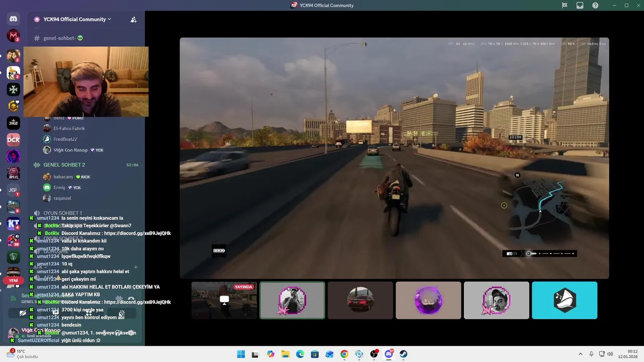Open the dark cross emblem server icon
Screen dimensions: 644x362
(13, 89)
